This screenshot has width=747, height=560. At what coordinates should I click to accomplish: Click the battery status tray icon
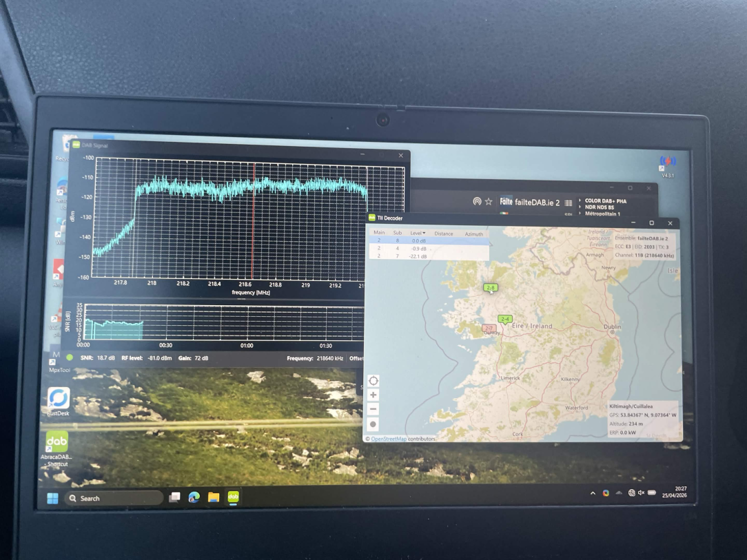pyautogui.click(x=652, y=493)
